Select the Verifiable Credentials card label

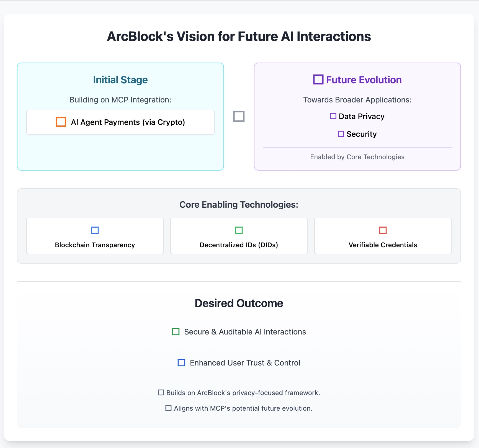click(383, 245)
